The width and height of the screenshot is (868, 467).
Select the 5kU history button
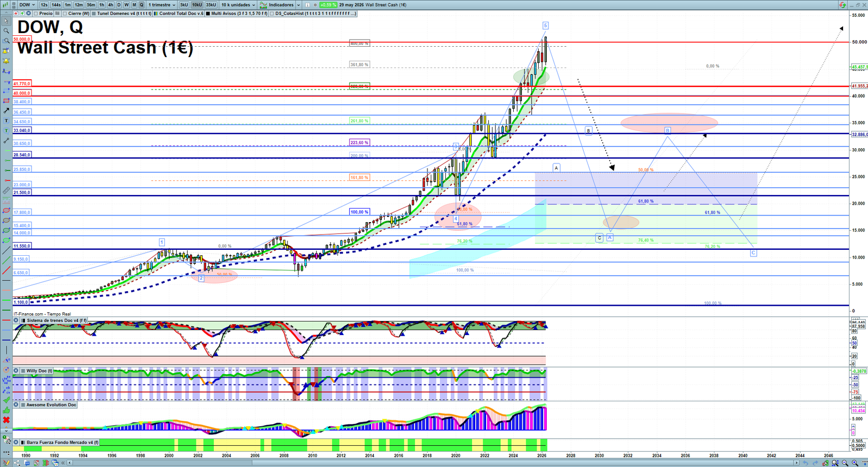184,5
